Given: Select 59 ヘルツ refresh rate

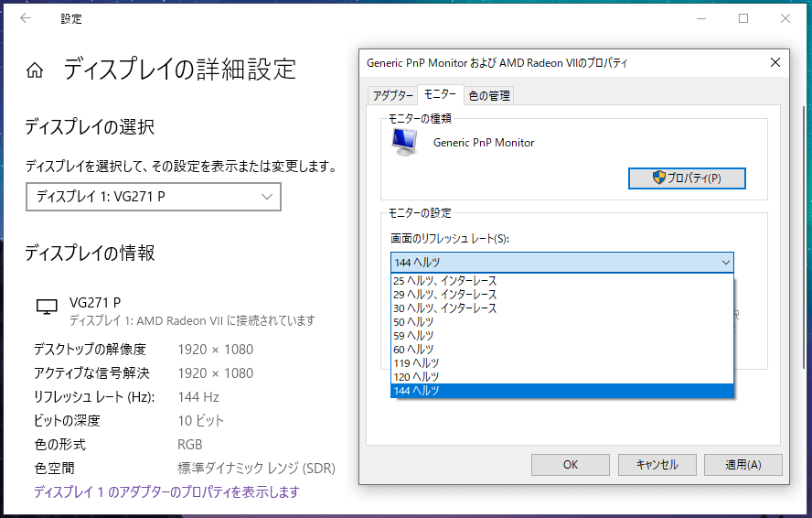Looking at the screenshot, I should tap(562, 336).
